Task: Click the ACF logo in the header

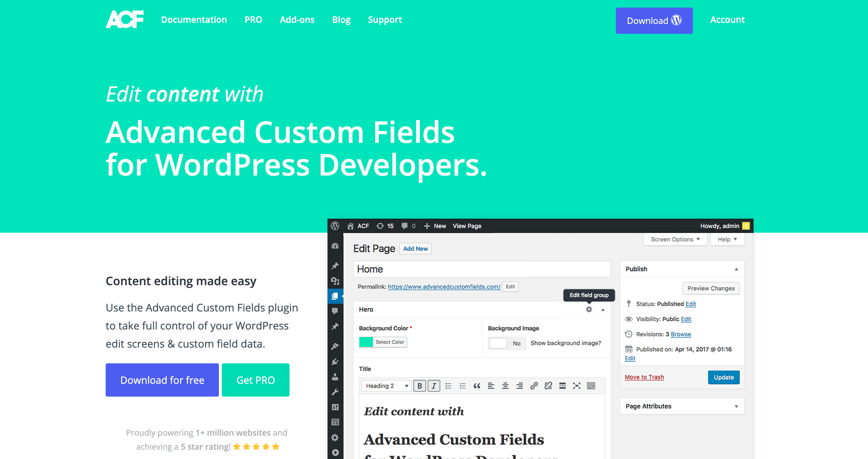Action: (125, 19)
